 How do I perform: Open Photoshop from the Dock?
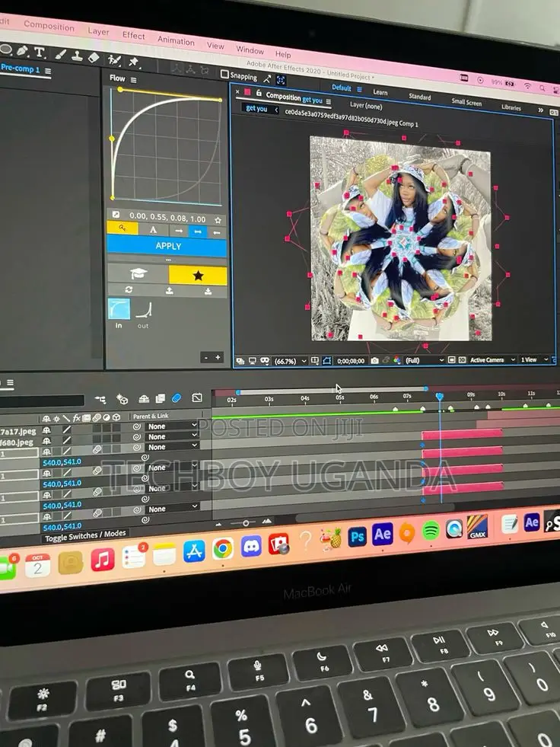357,537
